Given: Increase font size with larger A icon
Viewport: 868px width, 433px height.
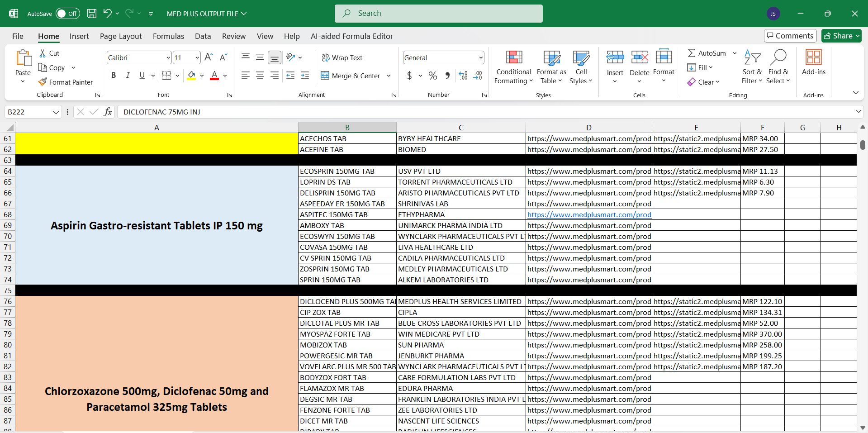Looking at the screenshot, I should pos(209,57).
